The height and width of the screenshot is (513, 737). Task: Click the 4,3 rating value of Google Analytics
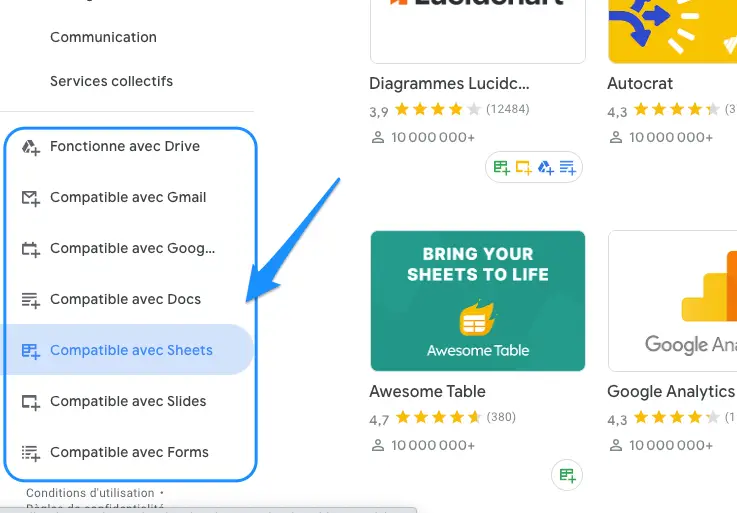tap(617, 420)
